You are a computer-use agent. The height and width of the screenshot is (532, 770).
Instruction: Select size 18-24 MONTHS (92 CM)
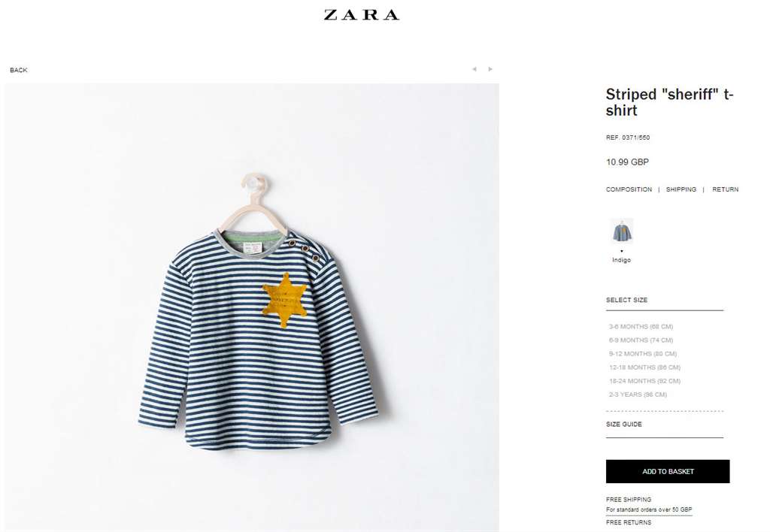[644, 381]
